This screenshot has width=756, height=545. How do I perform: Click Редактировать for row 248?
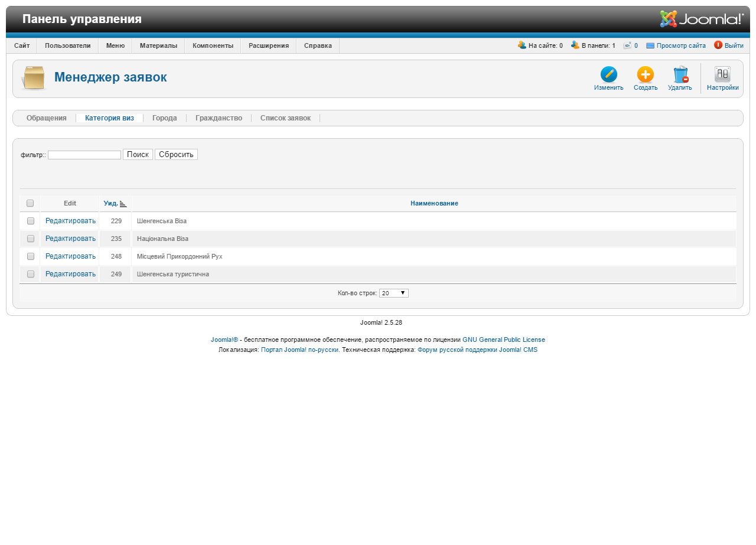(x=70, y=256)
